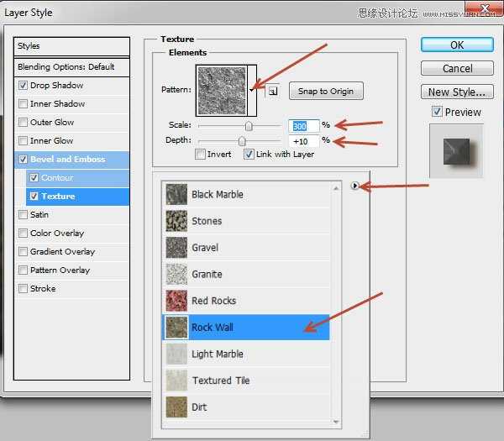Click the pattern list scroll down arrow
Screen dimensions: 504x441
point(336,422)
